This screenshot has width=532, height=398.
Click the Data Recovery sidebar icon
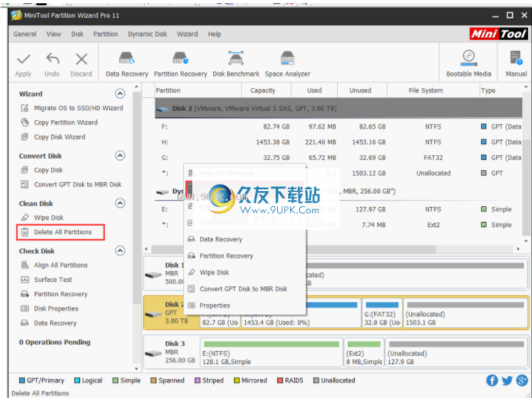pos(25,323)
